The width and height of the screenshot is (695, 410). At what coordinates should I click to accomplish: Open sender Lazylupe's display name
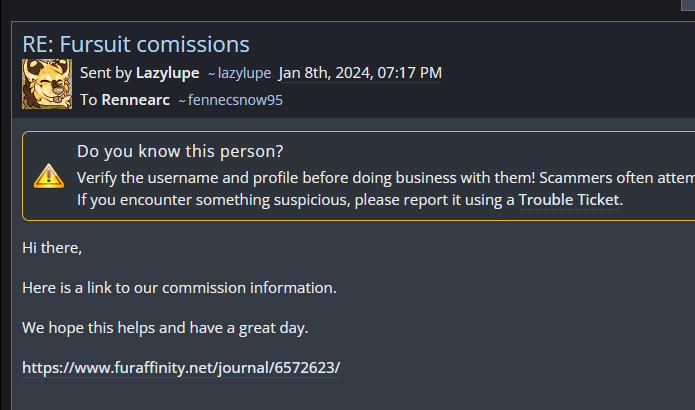point(167,73)
